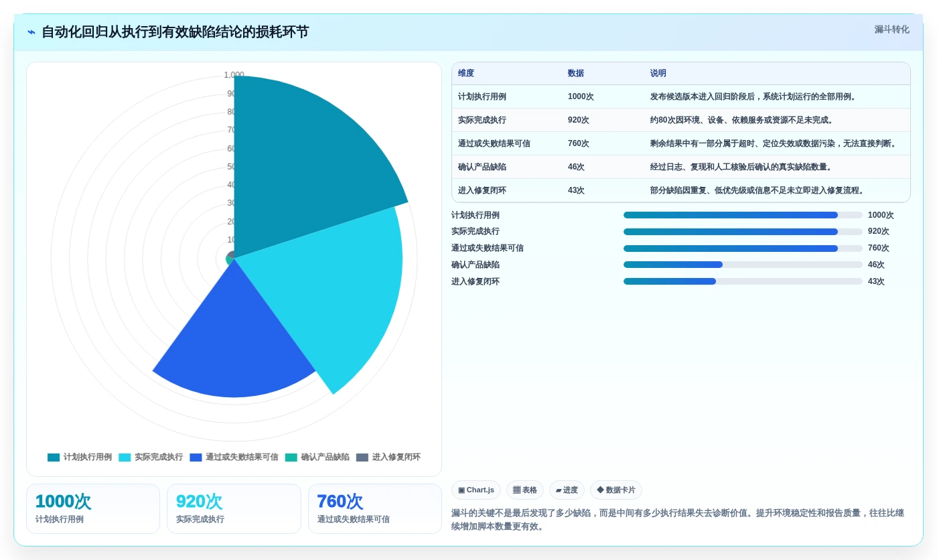This screenshot has width=937, height=560.
Task: Click the 进入修复闭环 progress bar
Action: (743, 281)
